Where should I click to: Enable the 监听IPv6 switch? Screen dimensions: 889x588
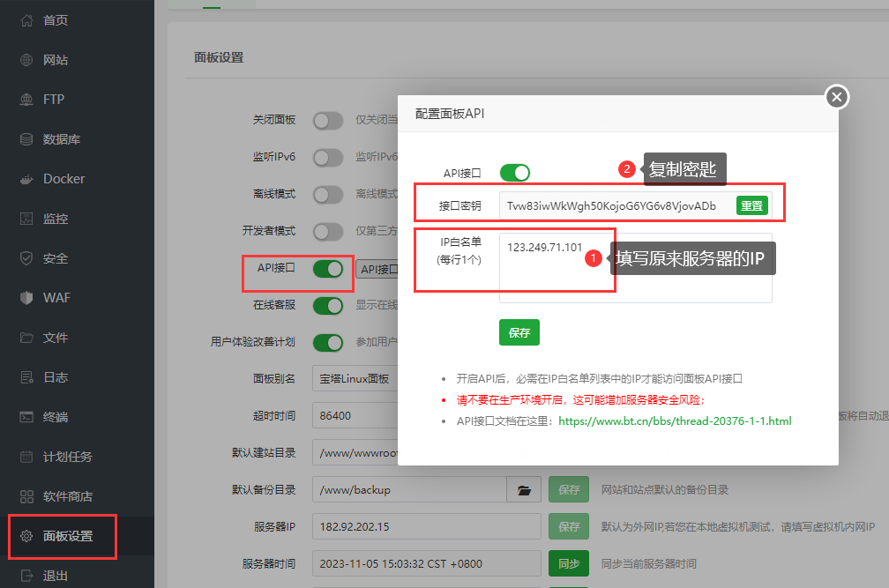[327, 156]
